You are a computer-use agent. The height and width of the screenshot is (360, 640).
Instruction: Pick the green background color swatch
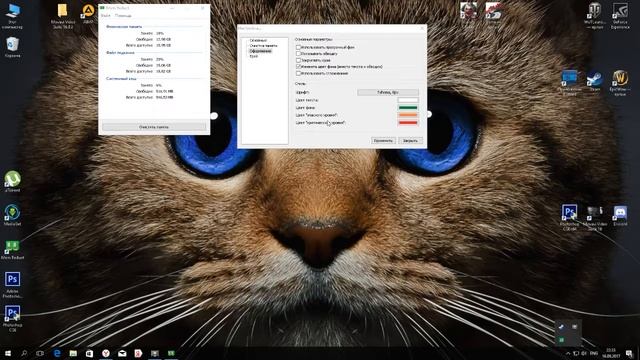point(408,108)
